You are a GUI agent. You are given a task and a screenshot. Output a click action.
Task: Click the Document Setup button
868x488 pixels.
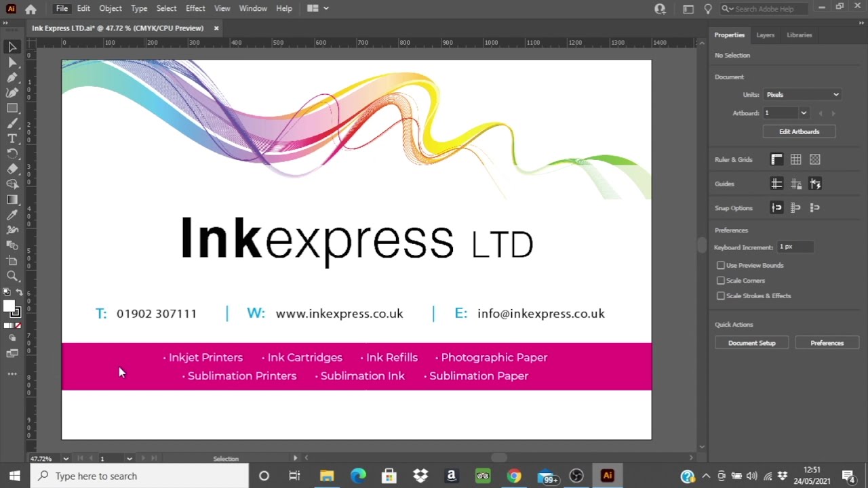pos(751,343)
